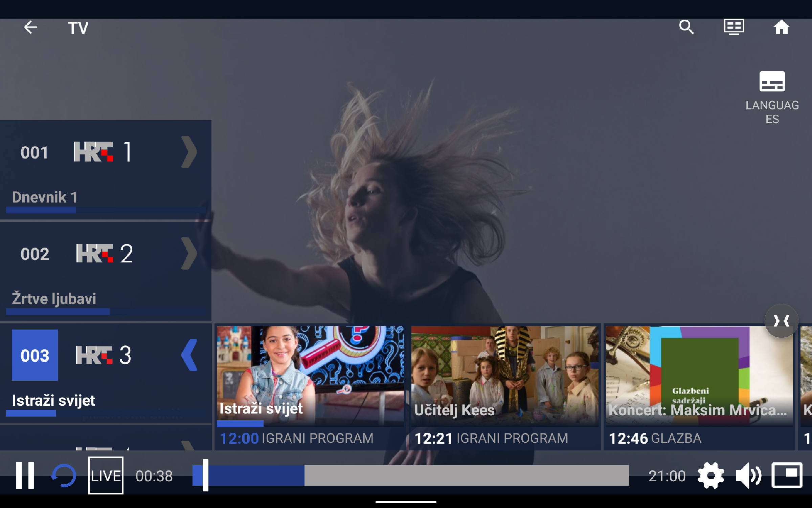Open Istraži svijet title under HRT 3
812x508 pixels.
point(53,400)
